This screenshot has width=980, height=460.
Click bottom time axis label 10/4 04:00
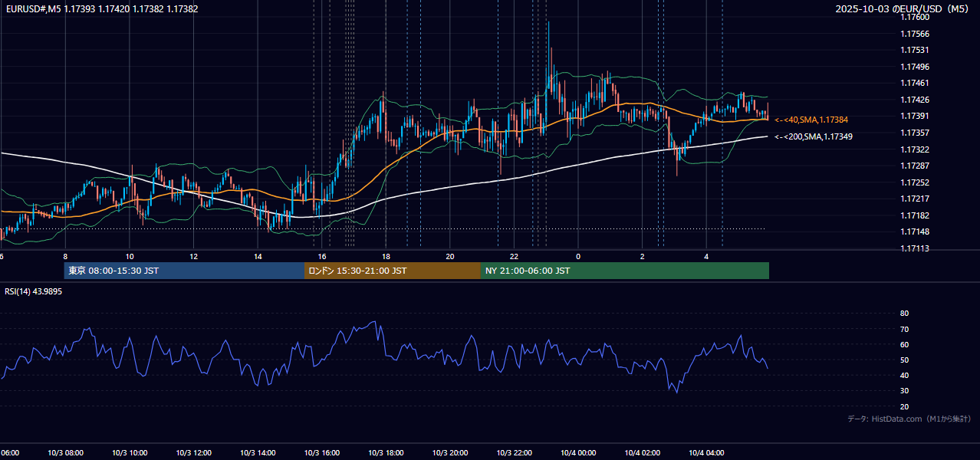click(706, 453)
